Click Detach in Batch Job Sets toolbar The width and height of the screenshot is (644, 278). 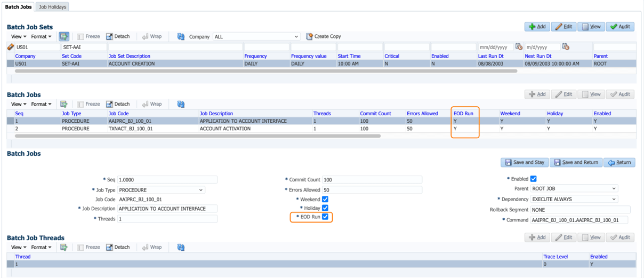(x=117, y=36)
